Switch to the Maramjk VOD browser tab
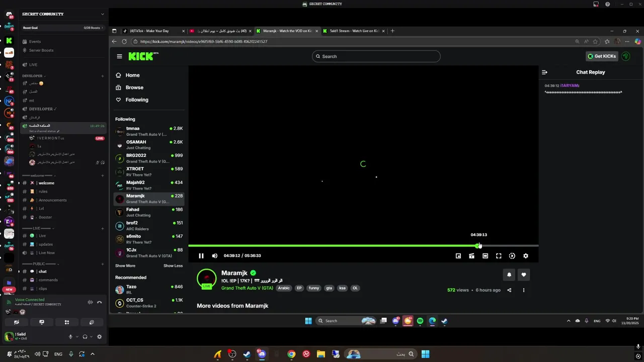 click(287, 31)
